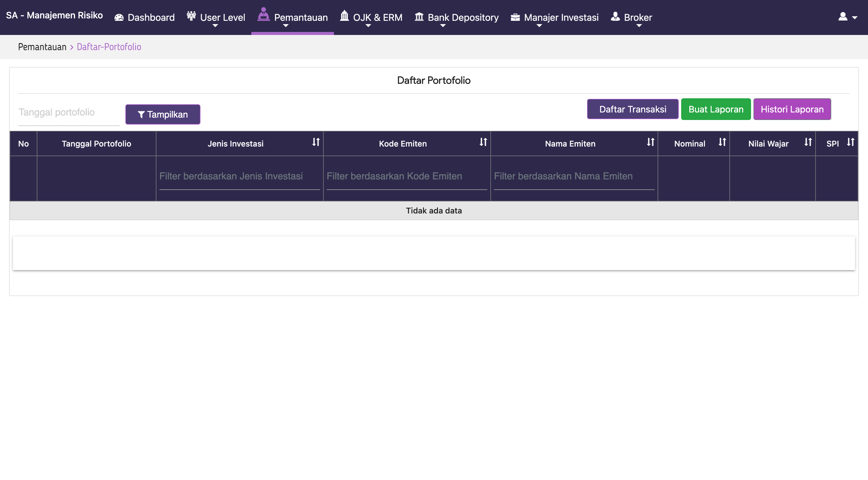Focus Filter berdasarkan Nama Emiten field
Screen dimensions: 868x480
[x=574, y=176]
